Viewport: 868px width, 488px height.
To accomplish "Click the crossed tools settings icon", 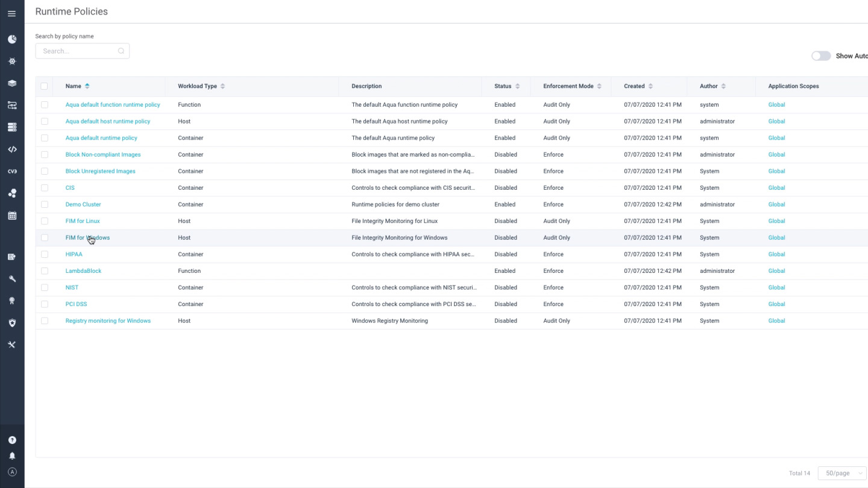I will pos(12,345).
